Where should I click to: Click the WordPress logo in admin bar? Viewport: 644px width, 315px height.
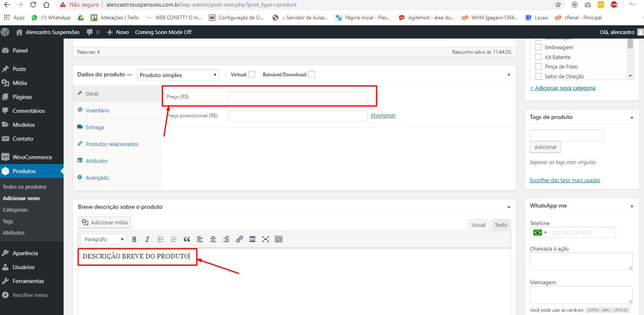click(x=5, y=32)
